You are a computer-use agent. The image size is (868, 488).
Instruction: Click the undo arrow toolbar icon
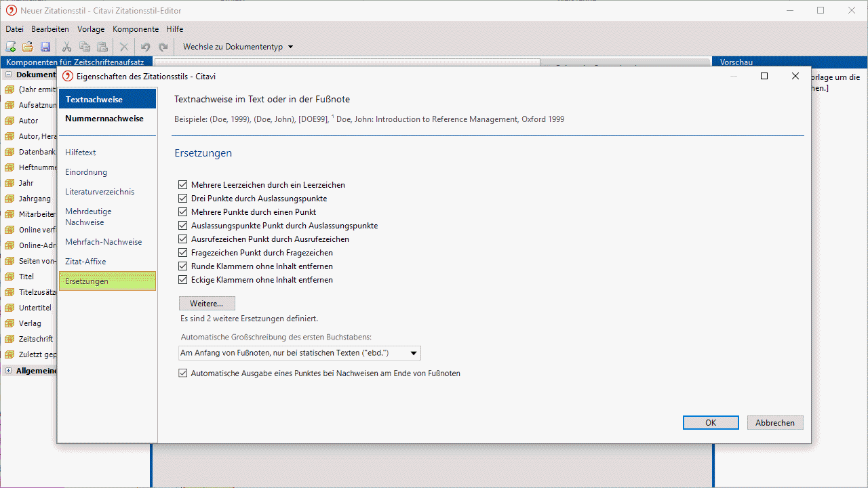click(x=145, y=47)
